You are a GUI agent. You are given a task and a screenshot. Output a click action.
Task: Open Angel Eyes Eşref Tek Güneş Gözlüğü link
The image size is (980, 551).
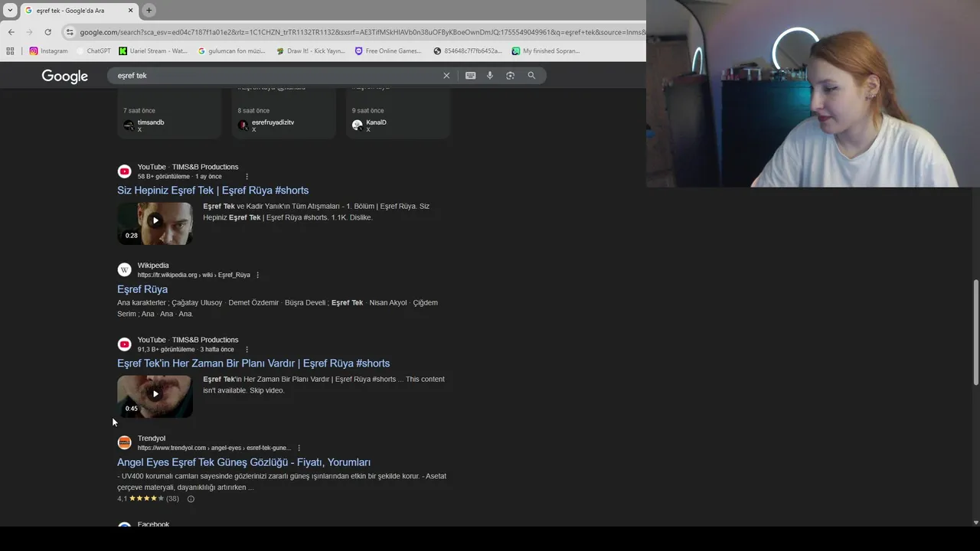(243, 462)
